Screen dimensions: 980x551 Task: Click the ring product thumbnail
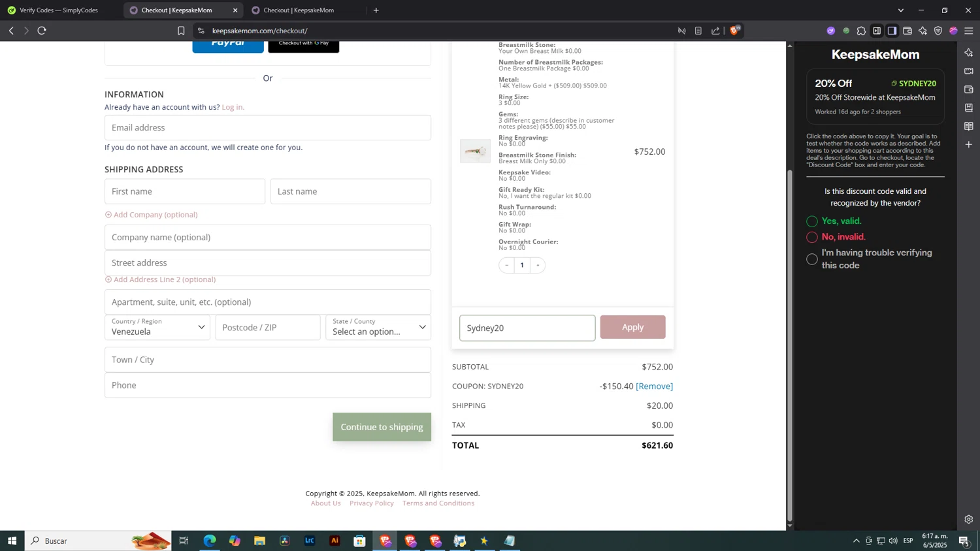pyautogui.click(x=475, y=151)
